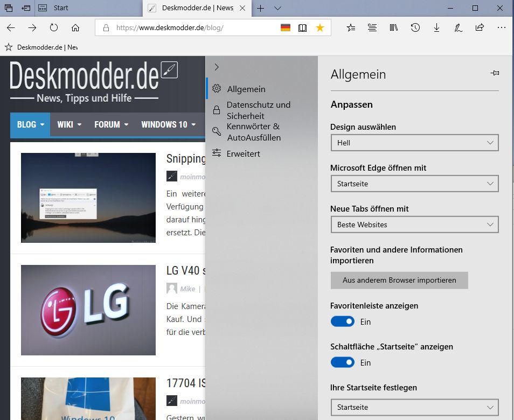
Task: Open the LG V40 article headline
Action: point(186,271)
